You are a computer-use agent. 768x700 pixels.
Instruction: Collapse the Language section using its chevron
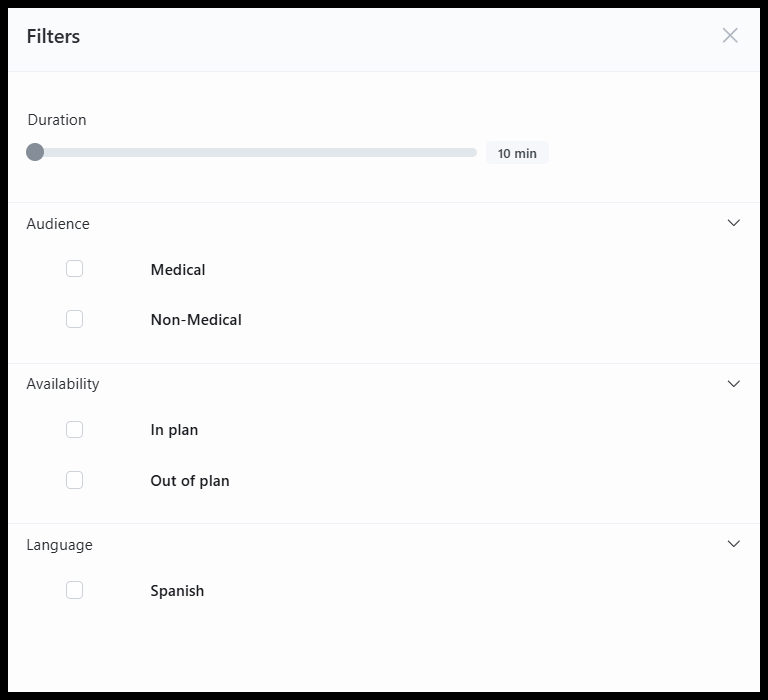pos(733,544)
